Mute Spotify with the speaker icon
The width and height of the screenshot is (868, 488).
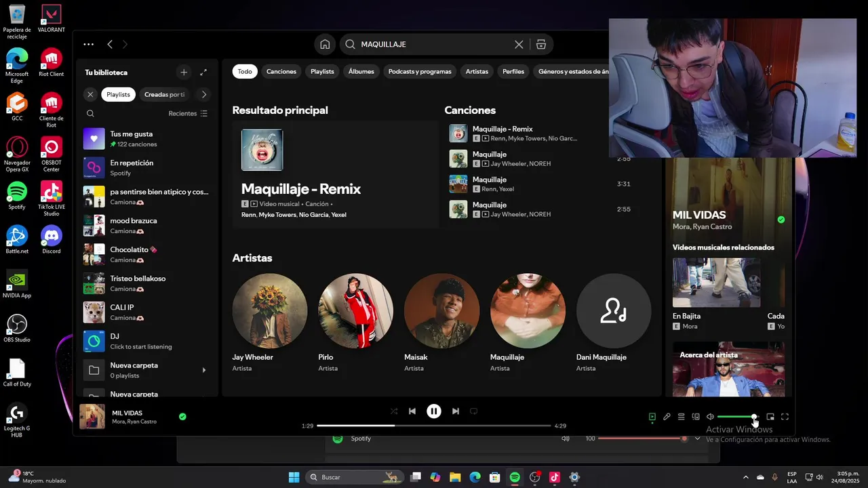coord(710,417)
